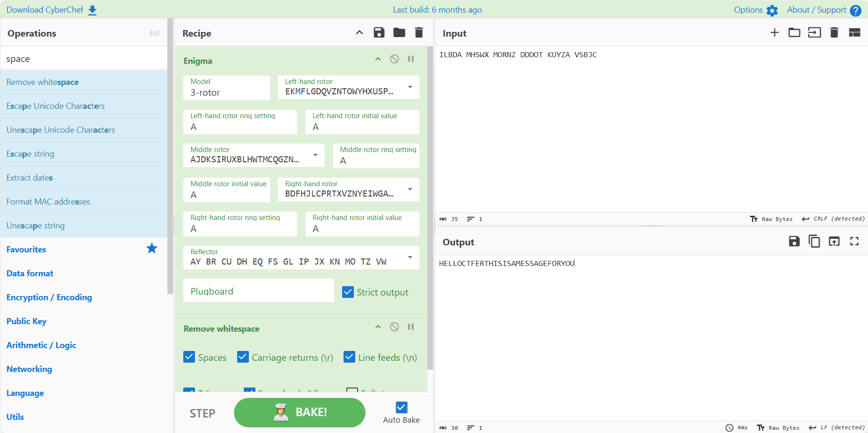The height and width of the screenshot is (433, 868).
Task: Select the Escape string operation
Action: click(x=84, y=154)
